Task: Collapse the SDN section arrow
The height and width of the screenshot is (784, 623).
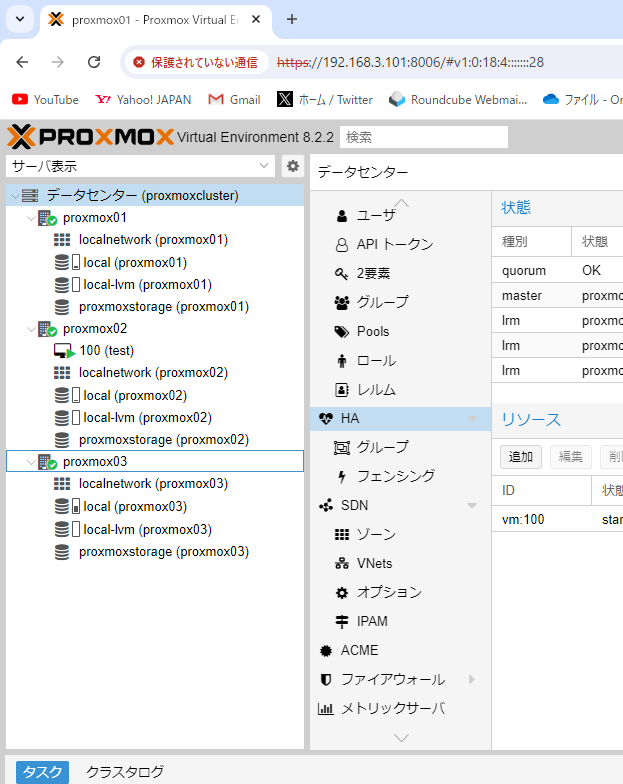Action: pos(472,506)
